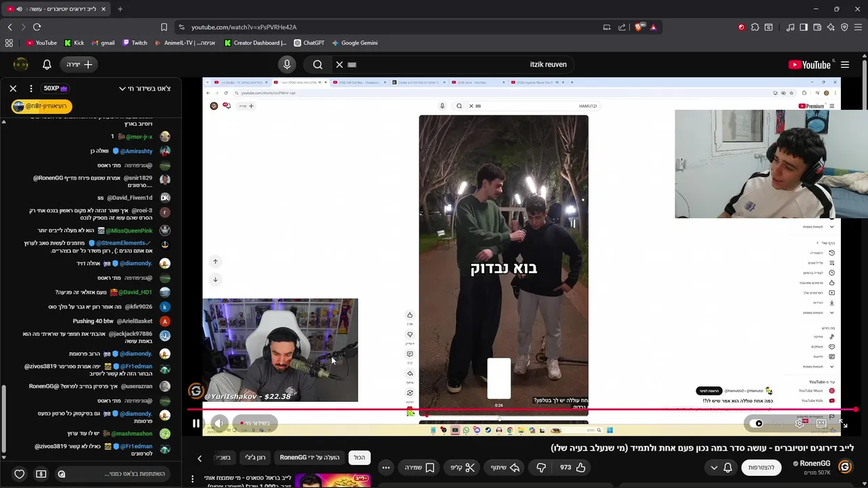The height and width of the screenshot is (488, 868).
Task: Open Google Gemini bookmark
Action: click(x=354, y=43)
